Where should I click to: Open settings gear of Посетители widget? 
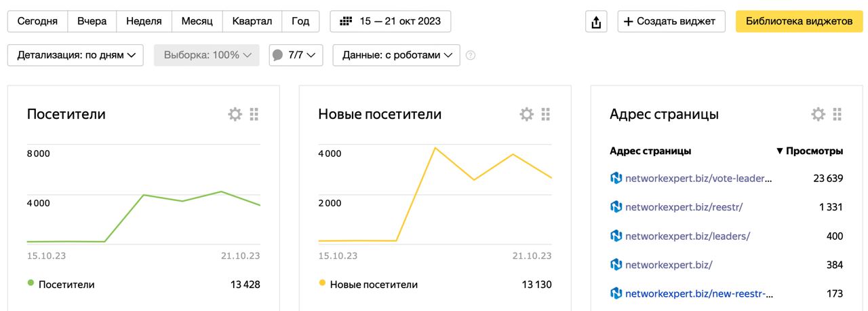(235, 114)
